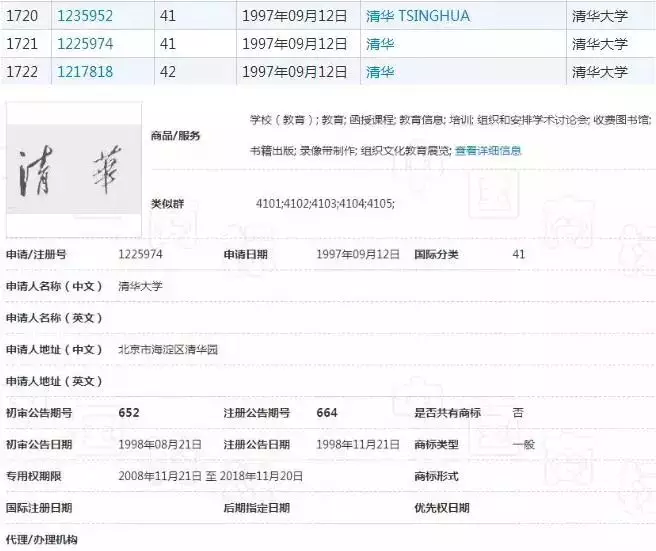Screen dimensions: 656x551
Task: Click applicant 清华大学 in row 1721
Action: coord(600,44)
